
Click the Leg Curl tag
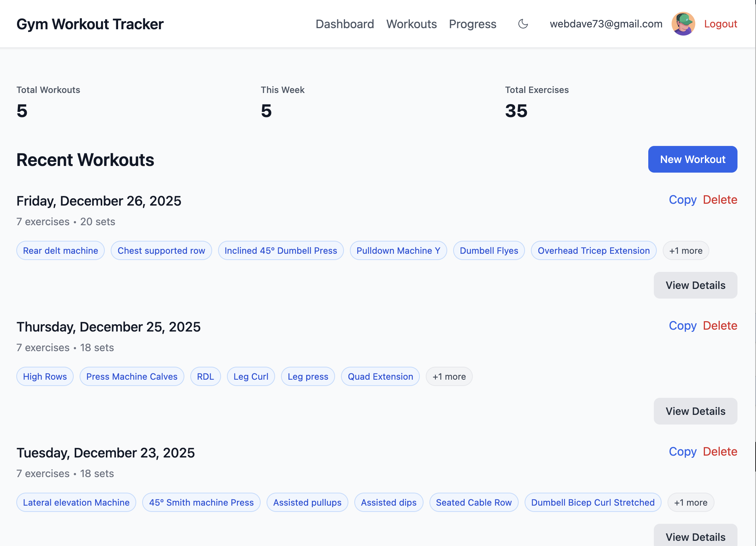(251, 377)
